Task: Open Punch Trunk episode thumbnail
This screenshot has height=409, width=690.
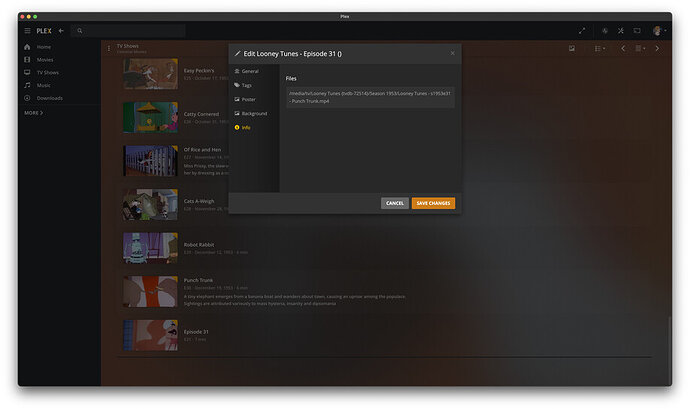Action: click(x=150, y=292)
